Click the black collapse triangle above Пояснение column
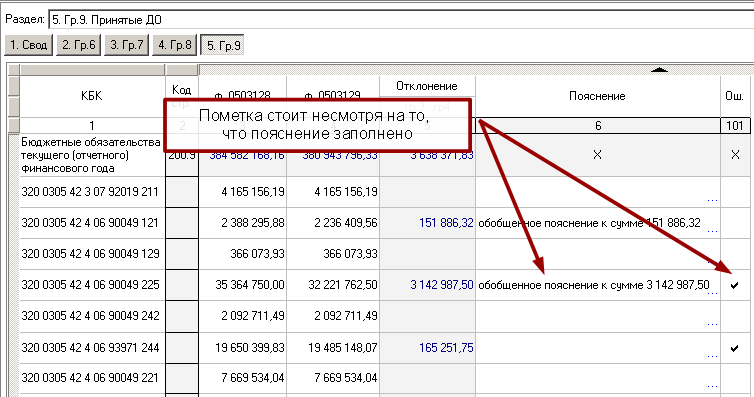This screenshot has height=397, width=754. tap(659, 70)
